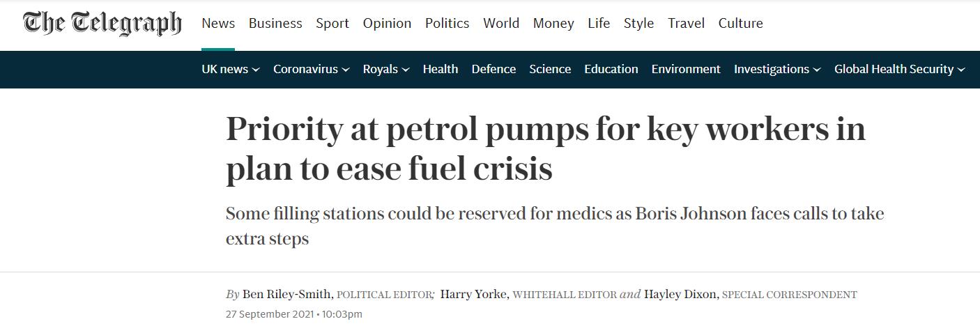Expand the Coronavirus dropdown menu

click(x=311, y=69)
